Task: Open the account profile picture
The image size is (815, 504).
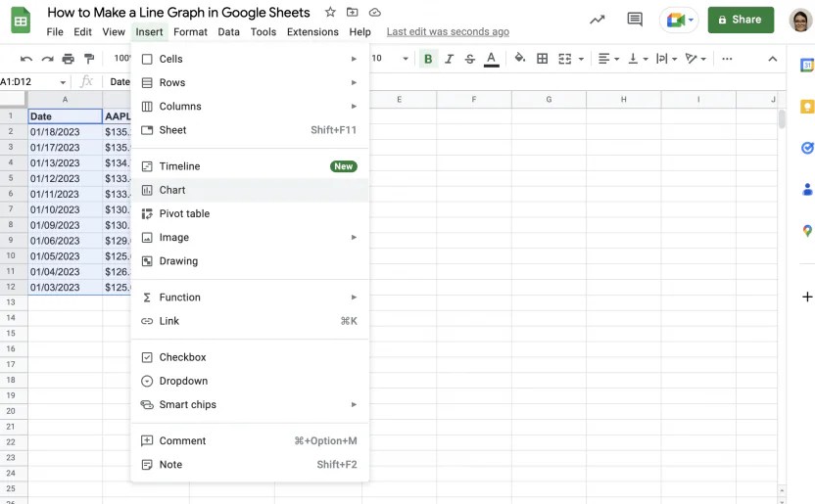Action: pos(800,21)
